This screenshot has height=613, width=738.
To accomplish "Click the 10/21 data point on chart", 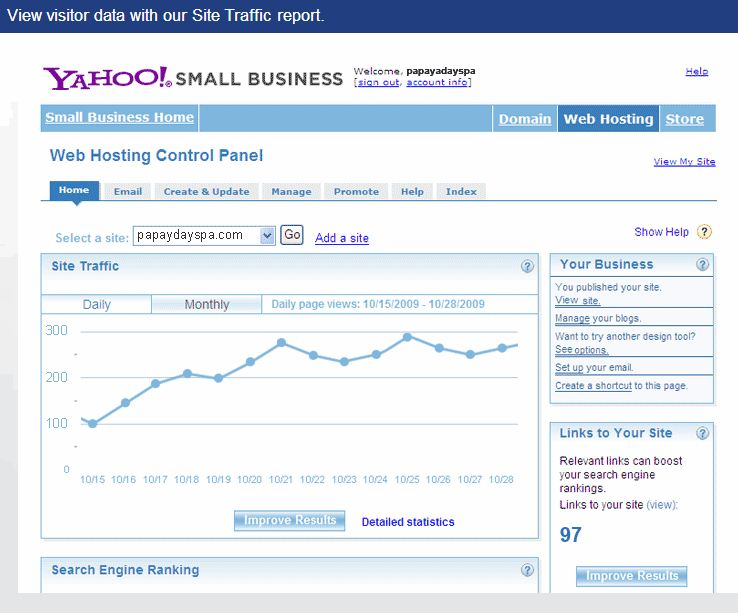I will [x=281, y=343].
